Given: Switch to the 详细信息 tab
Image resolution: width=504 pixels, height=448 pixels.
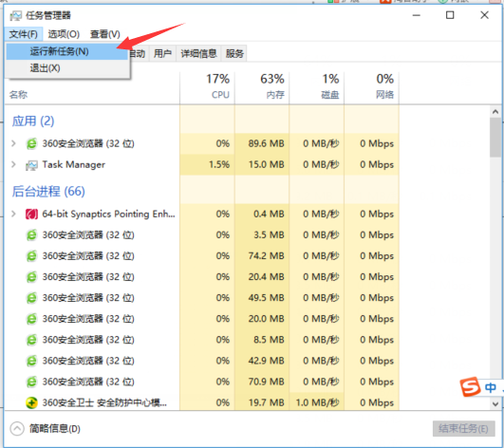Looking at the screenshot, I should [x=198, y=53].
